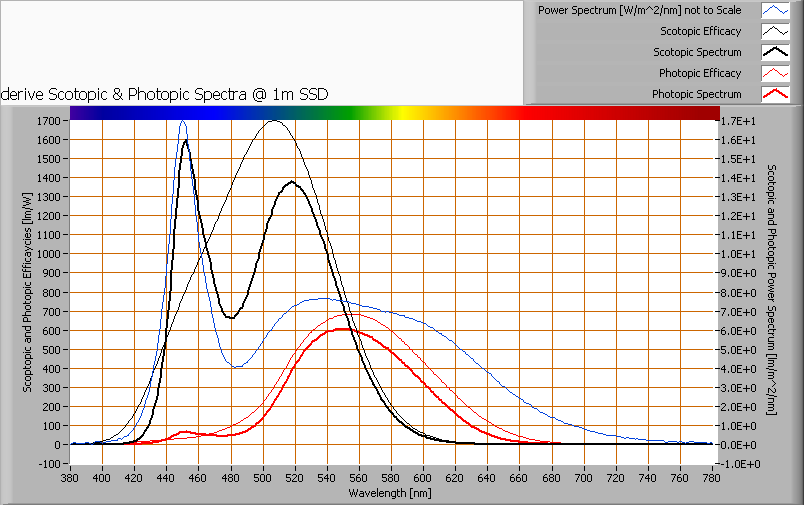
Task: Open the Photopic Spectrum thick red legend icon
Action: coord(776,94)
